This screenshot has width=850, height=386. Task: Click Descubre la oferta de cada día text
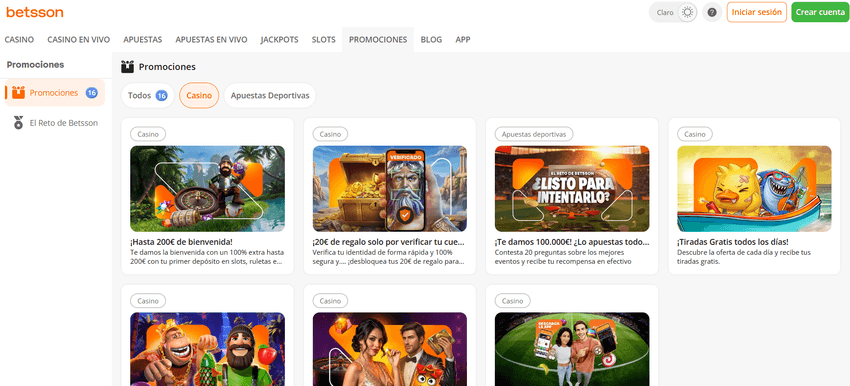tap(744, 257)
